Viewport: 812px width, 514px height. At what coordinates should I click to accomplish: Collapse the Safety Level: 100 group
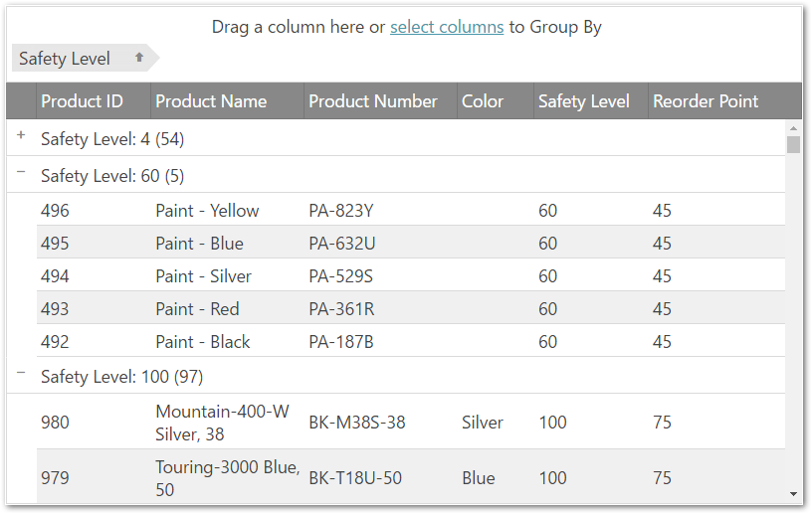point(21,373)
